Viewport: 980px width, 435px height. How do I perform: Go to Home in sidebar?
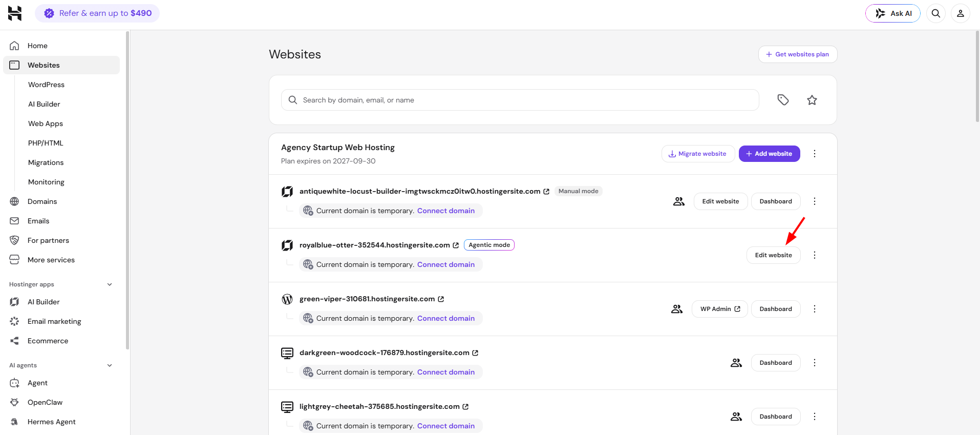click(61, 46)
